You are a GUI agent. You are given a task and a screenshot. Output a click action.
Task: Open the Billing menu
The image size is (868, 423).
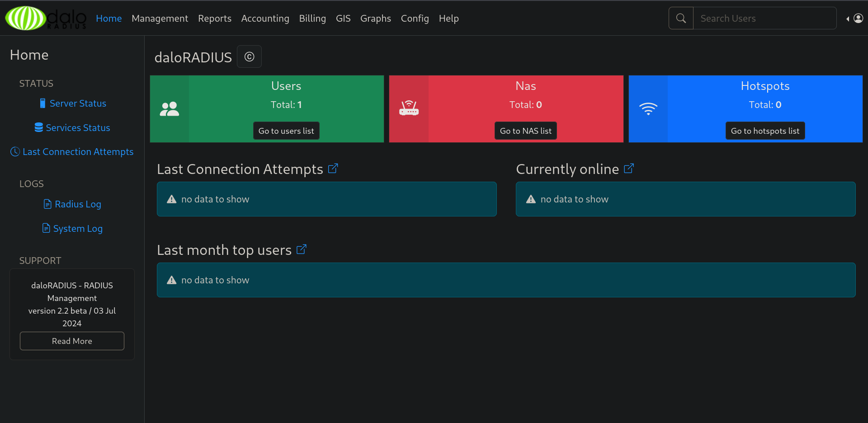click(312, 18)
